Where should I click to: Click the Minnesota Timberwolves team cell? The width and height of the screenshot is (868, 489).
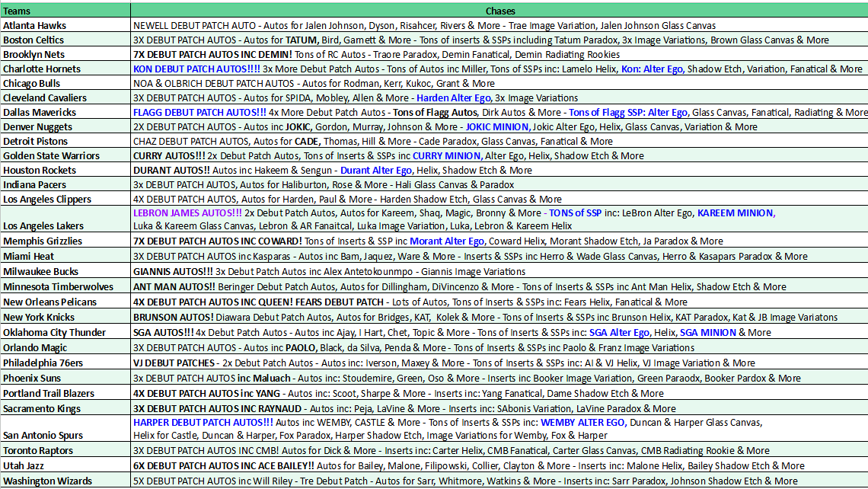click(x=65, y=286)
